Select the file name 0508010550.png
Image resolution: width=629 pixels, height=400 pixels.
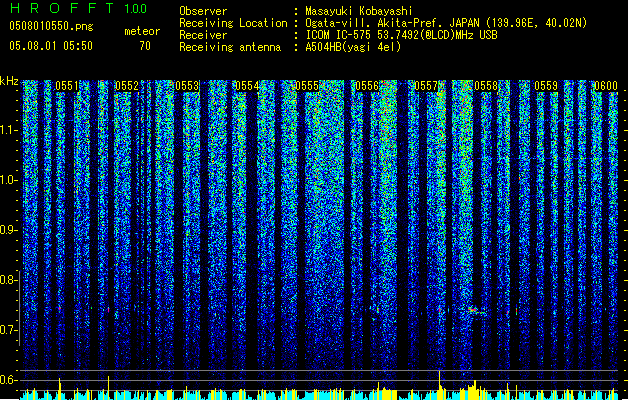pos(51,27)
